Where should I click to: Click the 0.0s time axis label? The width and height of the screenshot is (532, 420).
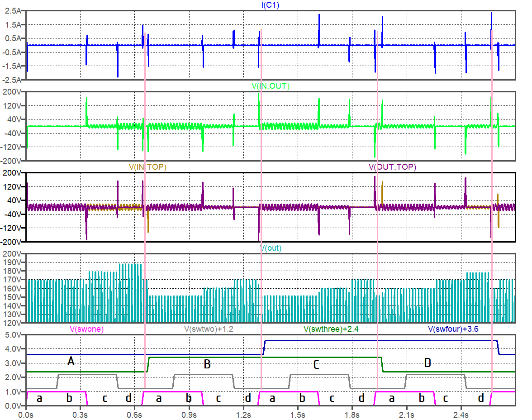pos(26,415)
